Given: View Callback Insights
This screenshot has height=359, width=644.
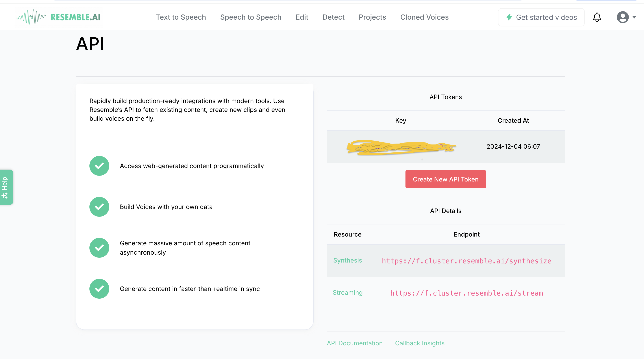Looking at the screenshot, I should pos(419,343).
